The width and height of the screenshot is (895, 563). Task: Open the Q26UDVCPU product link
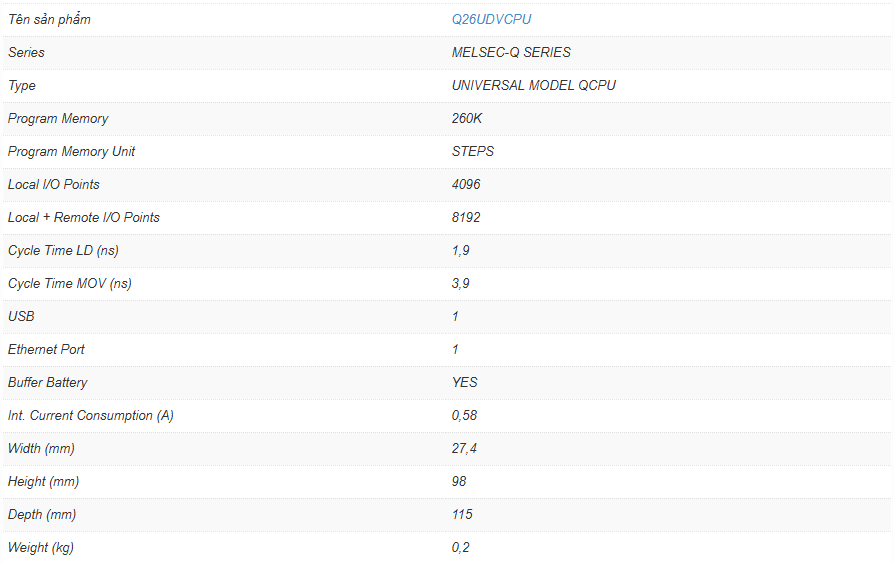491,19
